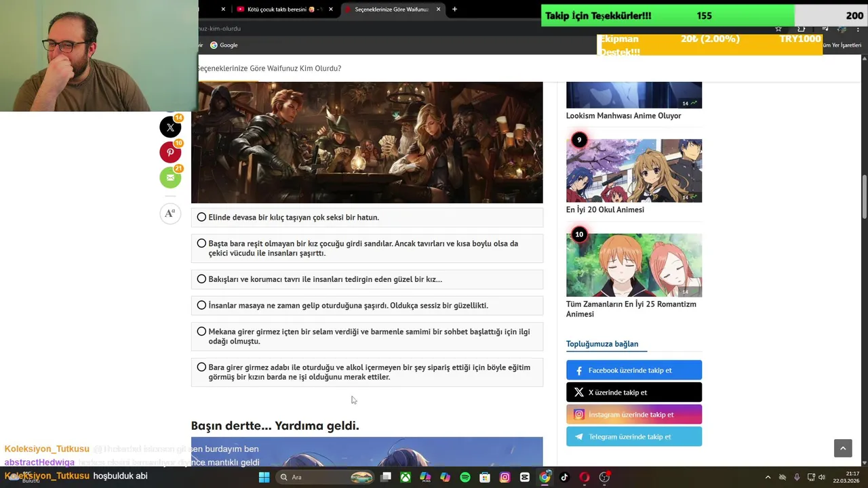
Task: Choose 'İnsanlar masaya ne zaman' option
Action: (x=367, y=306)
